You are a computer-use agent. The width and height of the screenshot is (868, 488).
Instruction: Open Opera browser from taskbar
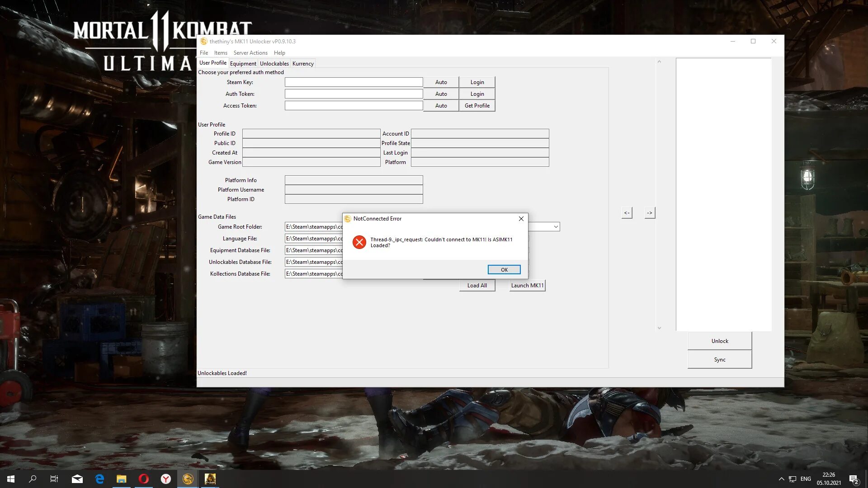(144, 479)
